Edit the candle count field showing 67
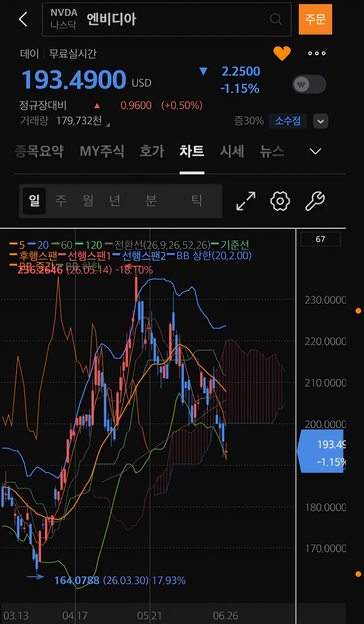 tap(320, 239)
